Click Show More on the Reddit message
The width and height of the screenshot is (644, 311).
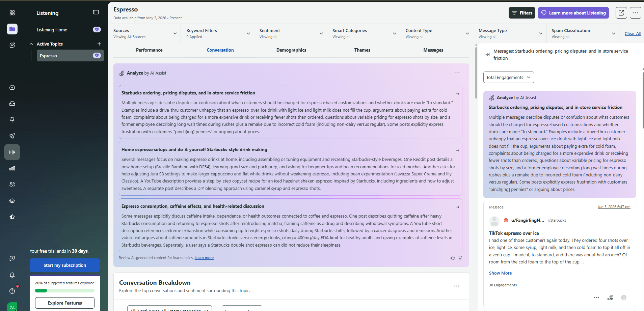(500, 273)
